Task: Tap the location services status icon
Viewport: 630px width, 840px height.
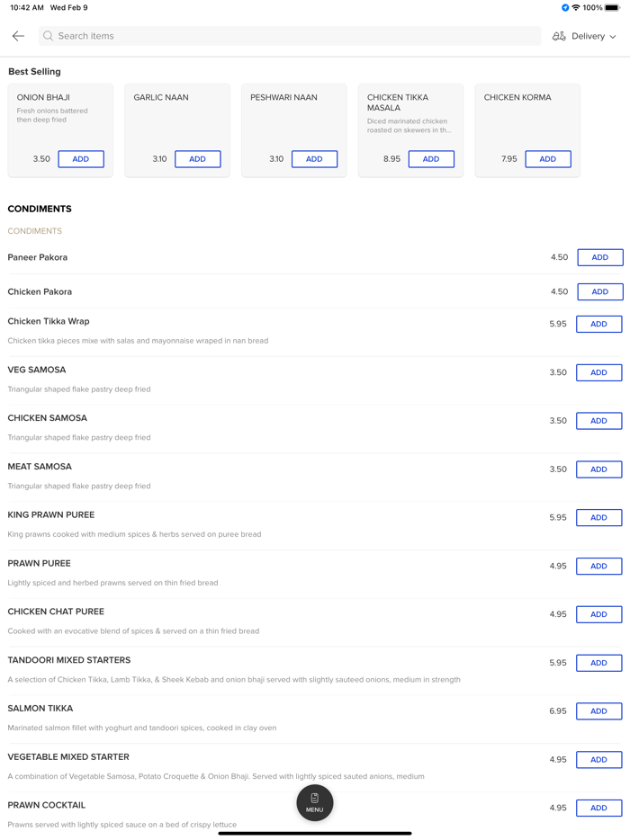Action: [565, 8]
